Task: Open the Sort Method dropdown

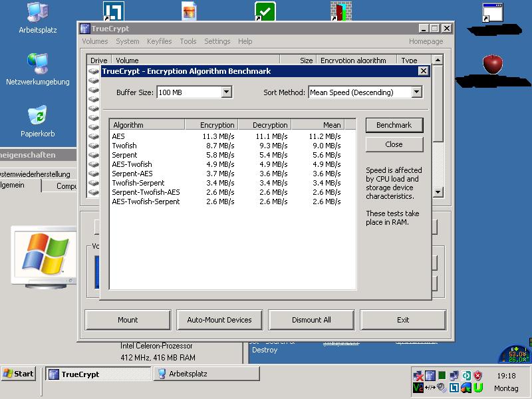Action: point(417,92)
